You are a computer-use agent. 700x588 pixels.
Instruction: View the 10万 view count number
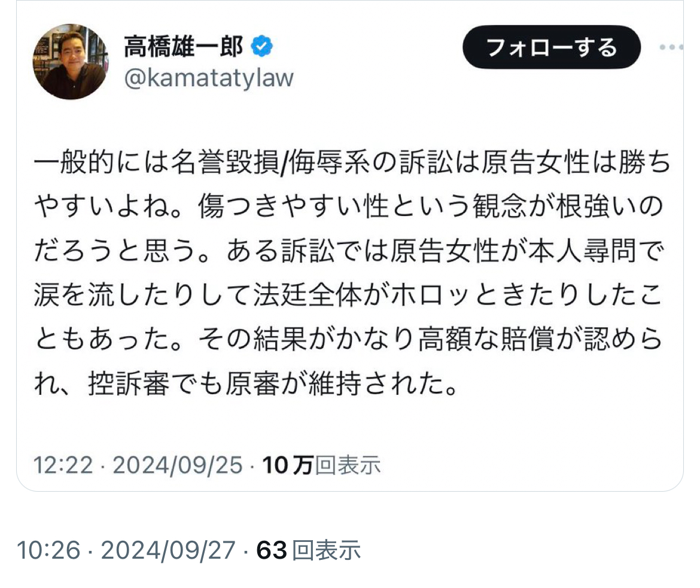tap(288, 465)
